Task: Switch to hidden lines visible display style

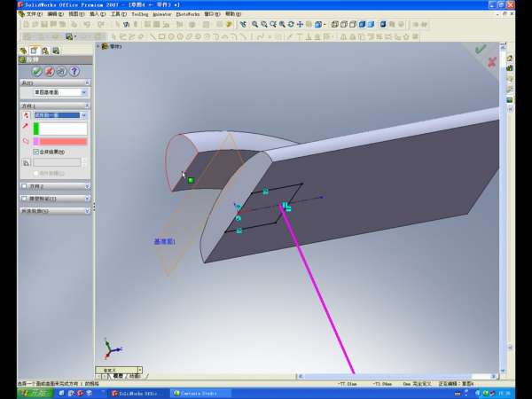Action: coord(344,25)
